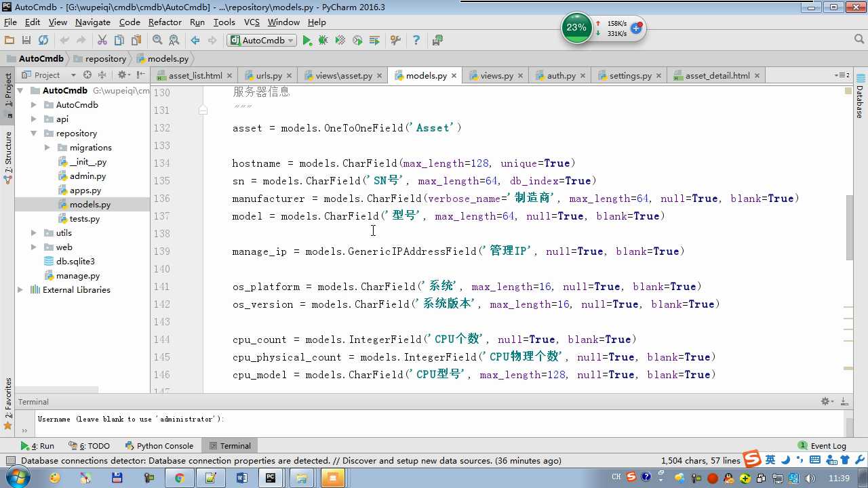This screenshot has height=488, width=868.
Task: Switch to settings.py tab
Action: [630, 75]
